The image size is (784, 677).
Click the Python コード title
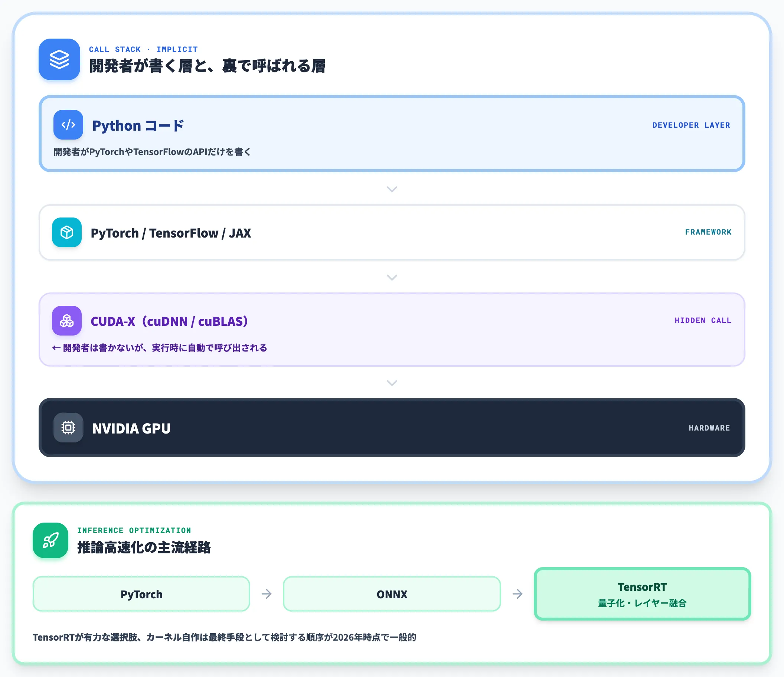click(138, 125)
